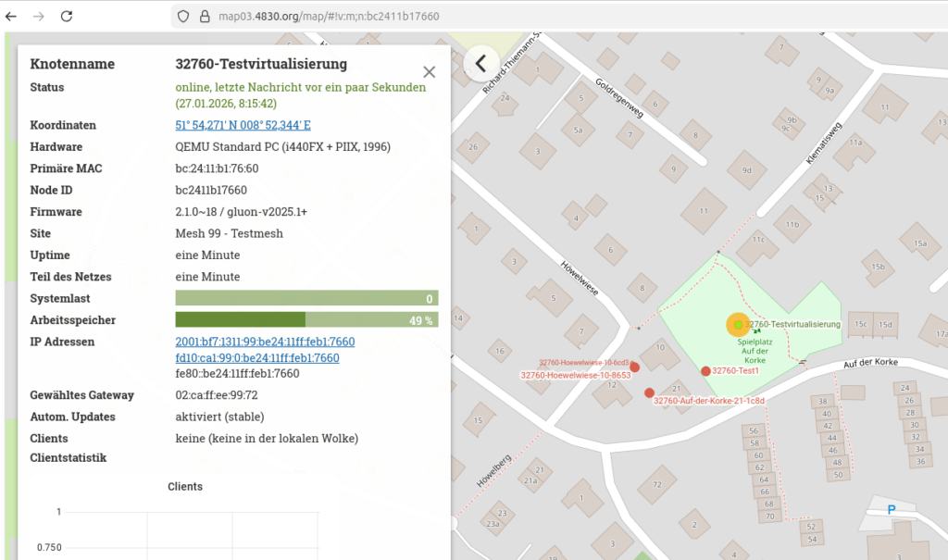Click the shield icon in address bar
Viewport: 948px width, 560px height.
(x=183, y=16)
